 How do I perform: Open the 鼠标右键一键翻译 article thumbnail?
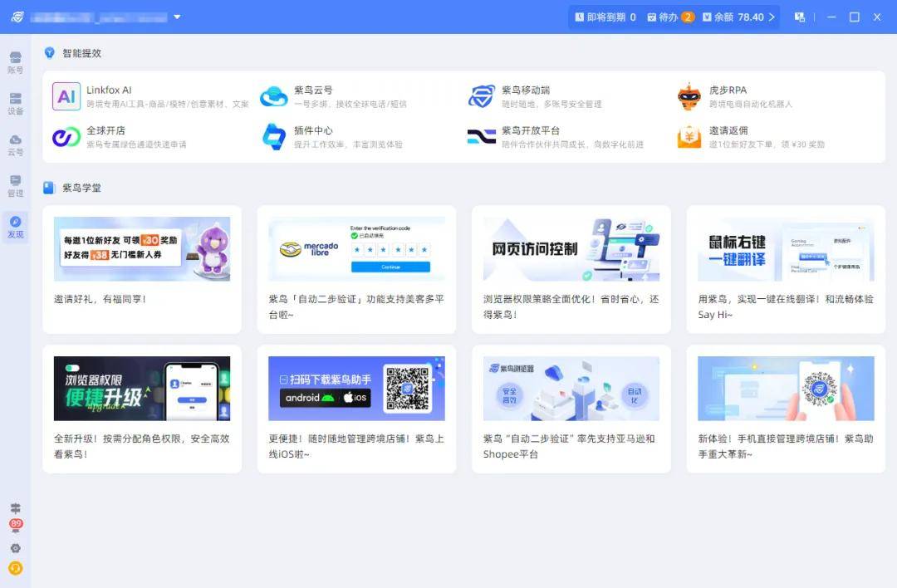point(786,249)
